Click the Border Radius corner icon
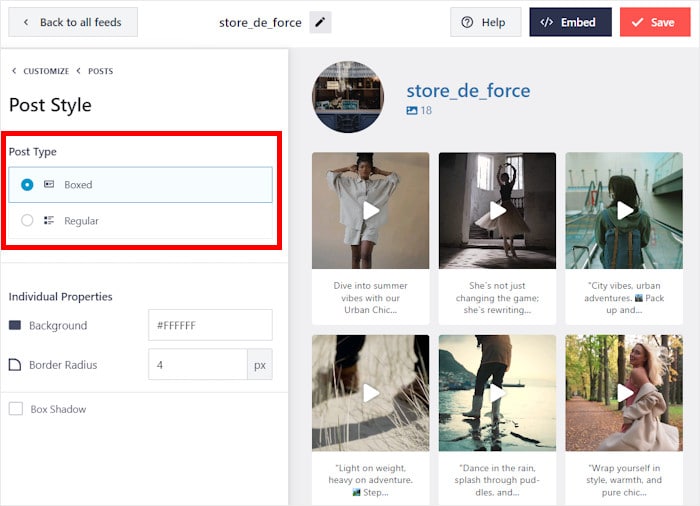The width and height of the screenshot is (700, 506). (x=15, y=365)
